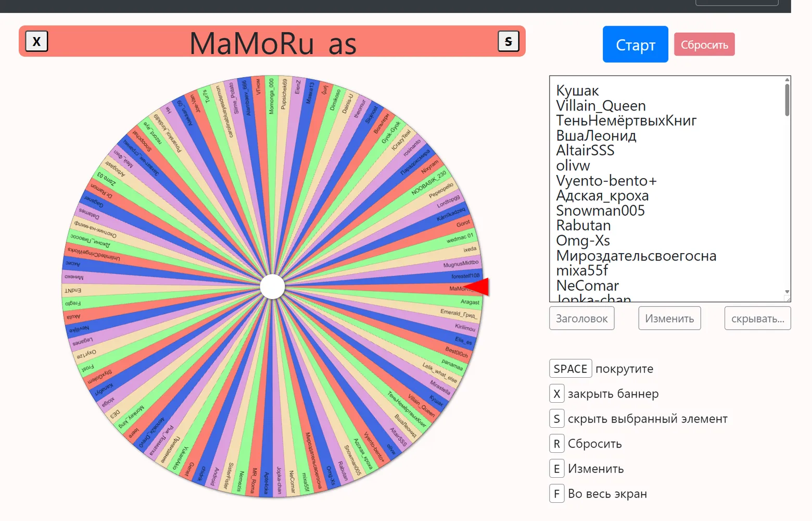The height and width of the screenshot is (521, 812).
Task: Click the S key hint for скрыть элемент
Action: coord(556,418)
